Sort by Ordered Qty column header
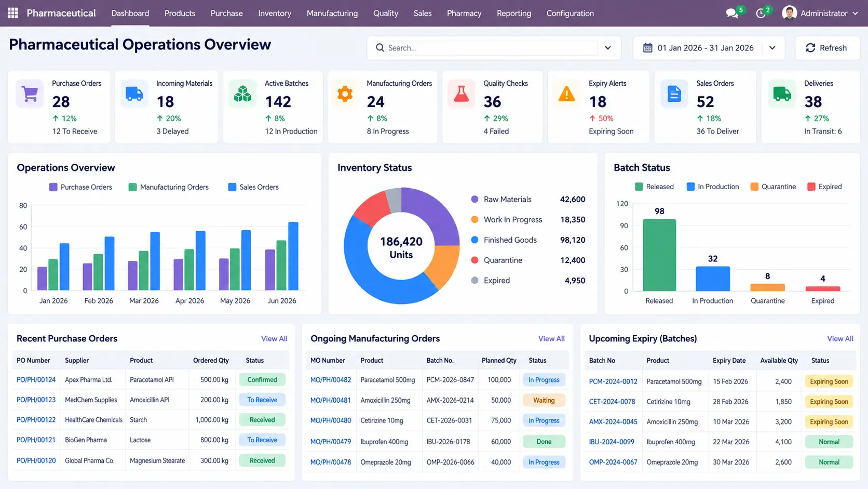Screen dimensions: 868x489 click(211, 360)
